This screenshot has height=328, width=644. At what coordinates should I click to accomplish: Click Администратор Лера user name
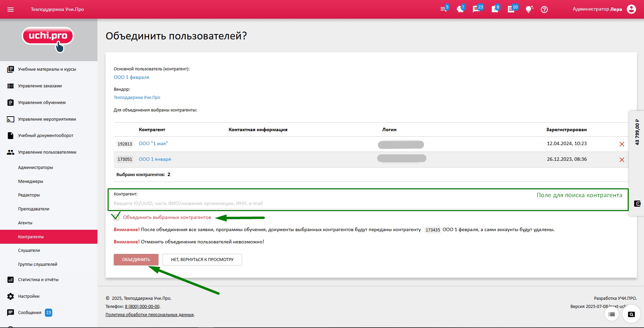pyautogui.click(x=597, y=9)
